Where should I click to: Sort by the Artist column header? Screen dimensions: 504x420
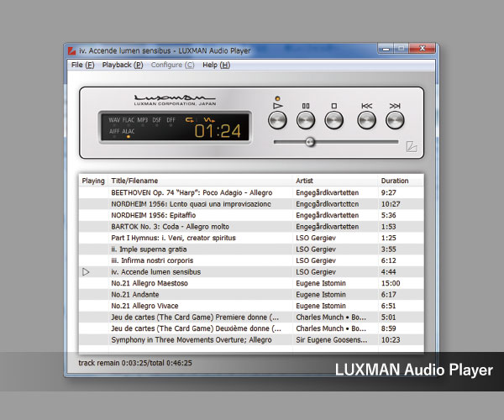pyautogui.click(x=304, y=181)
